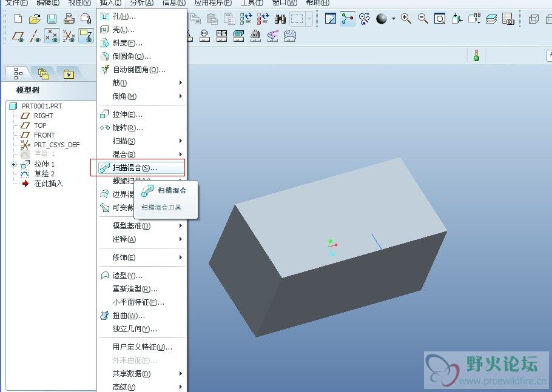Expand the 扫描(S) submenu

click(181, 141)
